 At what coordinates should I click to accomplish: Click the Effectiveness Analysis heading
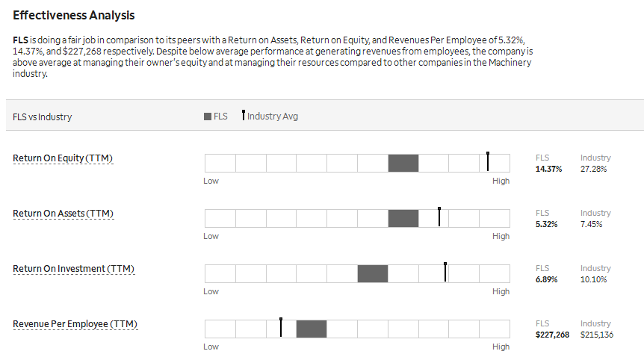(x=74, y=15)
